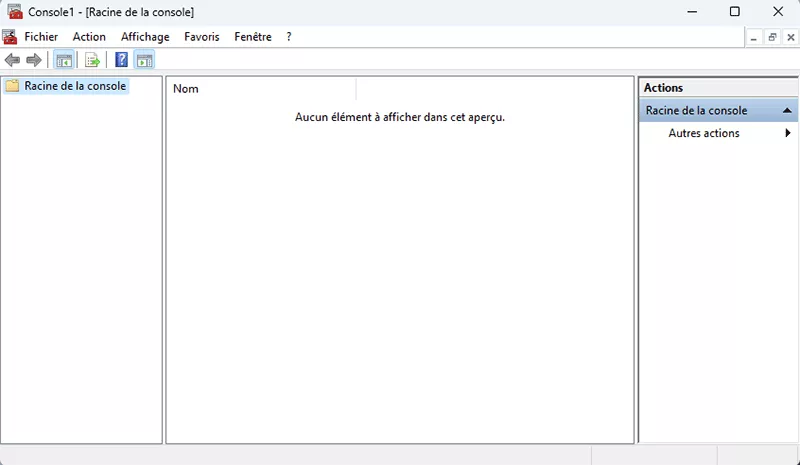Restore down the inner console child window

tap(772, 37)
